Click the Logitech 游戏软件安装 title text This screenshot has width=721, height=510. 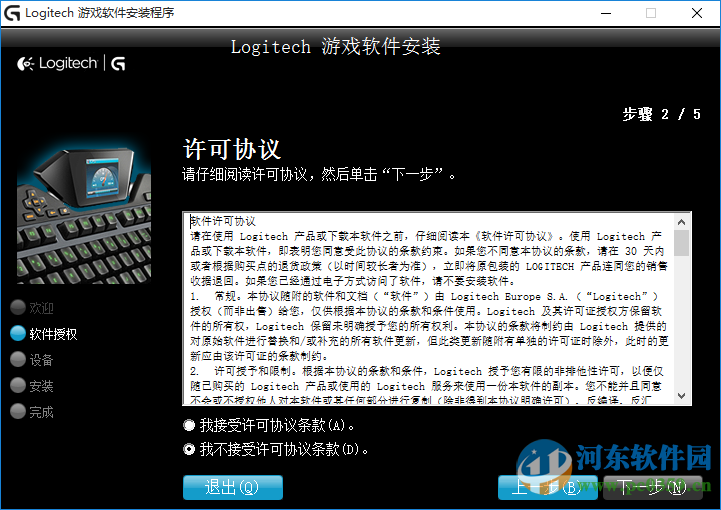[336, 46]
